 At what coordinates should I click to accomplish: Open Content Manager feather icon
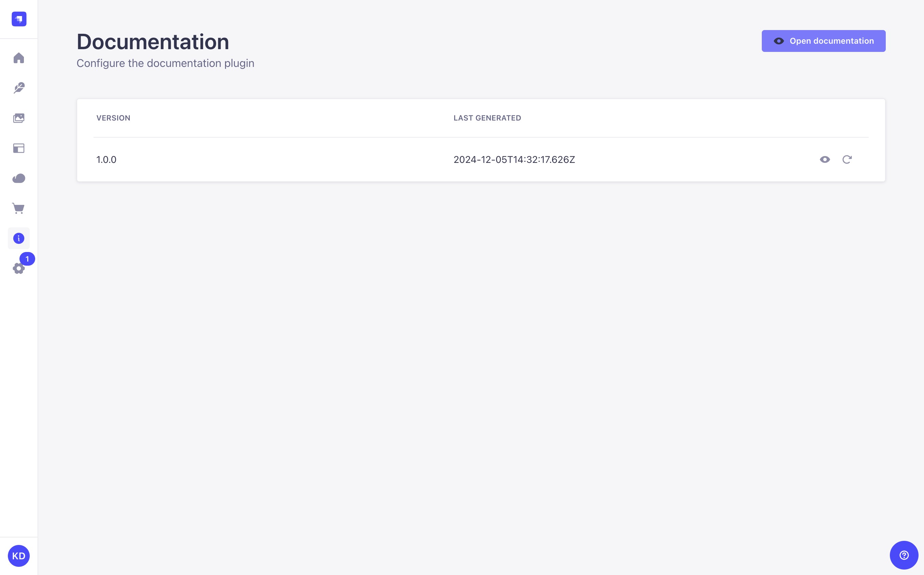19,88
